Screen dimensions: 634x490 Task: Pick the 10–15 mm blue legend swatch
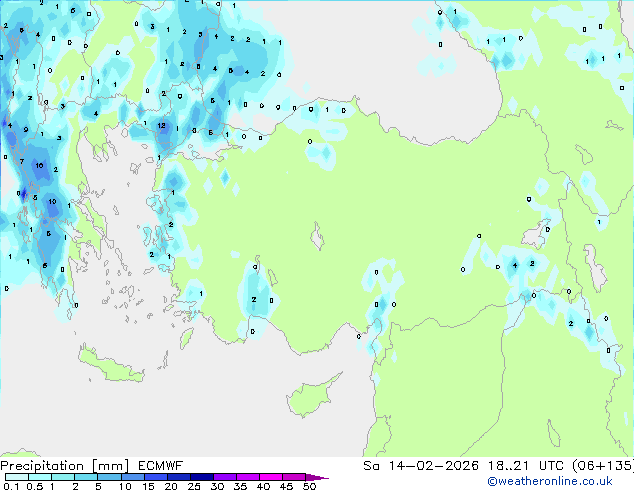point(132,477)
